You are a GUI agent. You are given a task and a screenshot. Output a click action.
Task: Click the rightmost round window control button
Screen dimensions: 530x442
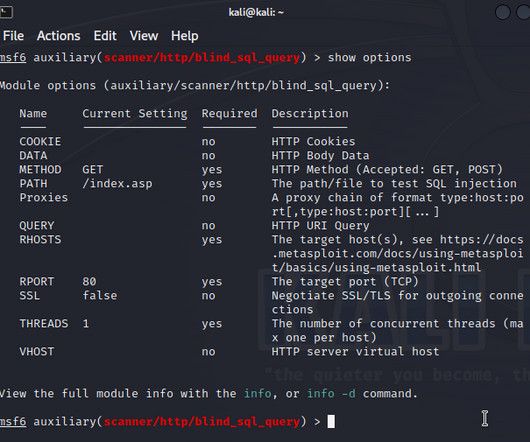pos(524,13)
